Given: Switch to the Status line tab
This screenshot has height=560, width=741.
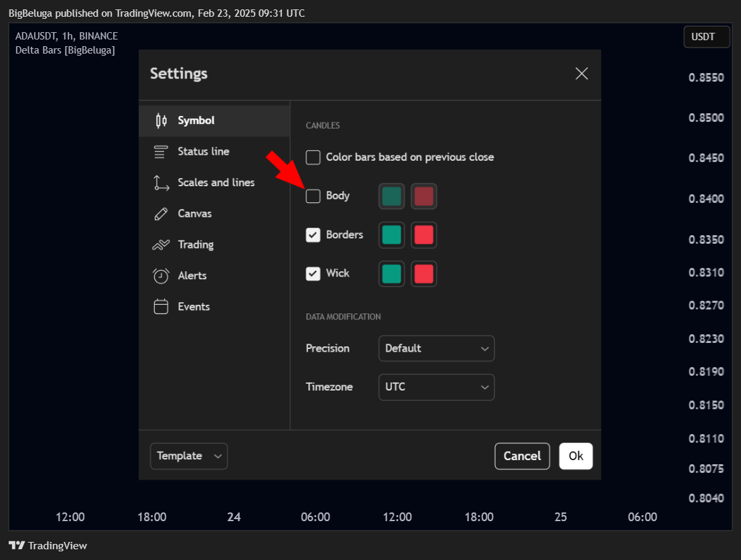Looking at the screenshot, I should click(214, 151).
